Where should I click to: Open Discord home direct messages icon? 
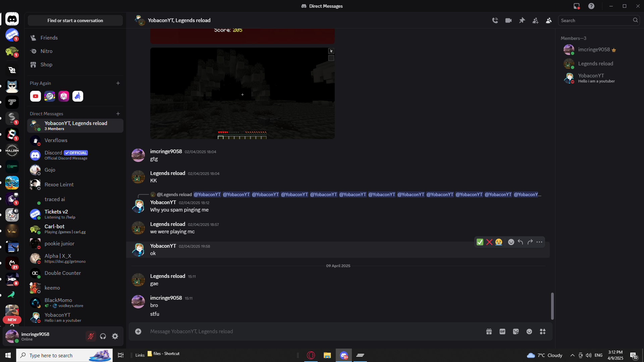coord(12,19)
